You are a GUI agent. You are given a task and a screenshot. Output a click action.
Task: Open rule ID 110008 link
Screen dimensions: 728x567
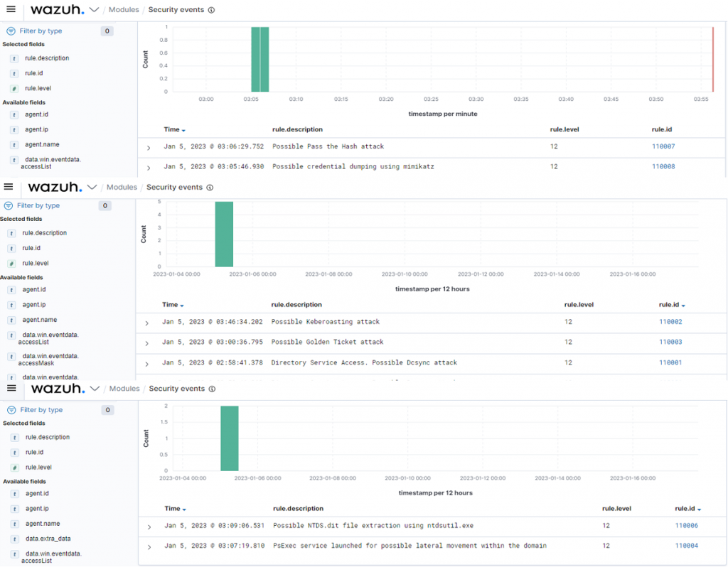(x=663, y=166)
